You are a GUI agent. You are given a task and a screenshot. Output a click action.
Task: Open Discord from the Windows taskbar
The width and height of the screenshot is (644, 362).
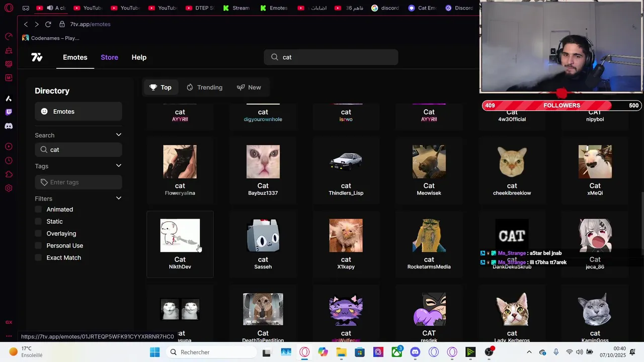(x=415, y=352)
